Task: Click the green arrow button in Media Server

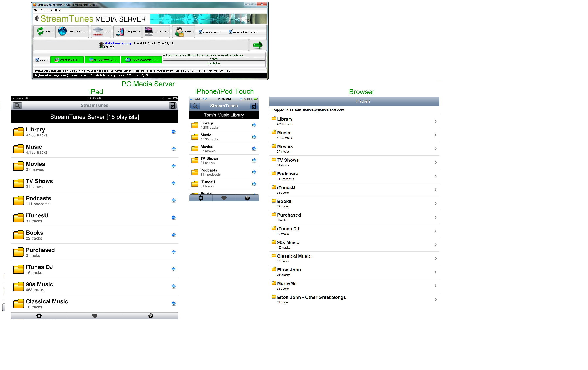Action: [x=258, y=45]
